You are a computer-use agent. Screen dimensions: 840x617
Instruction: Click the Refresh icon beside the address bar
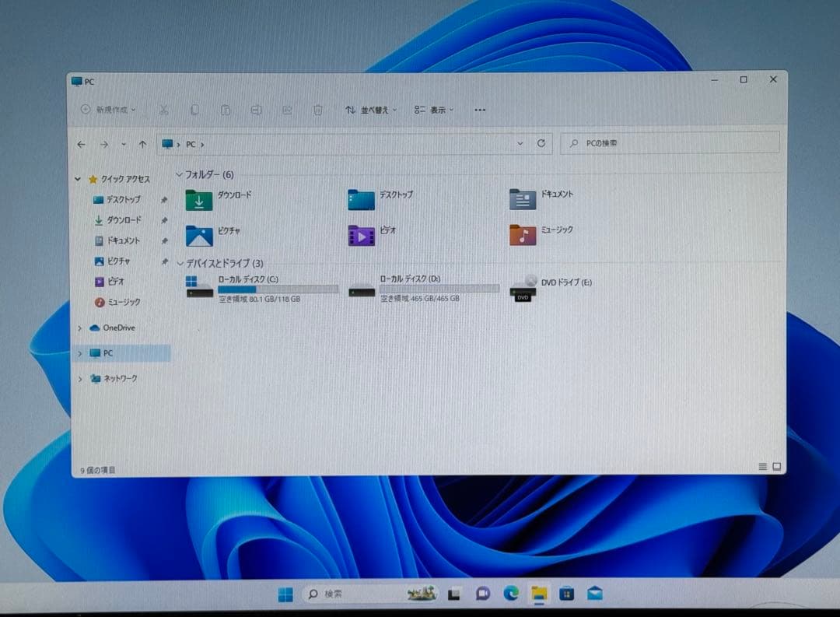542,143
